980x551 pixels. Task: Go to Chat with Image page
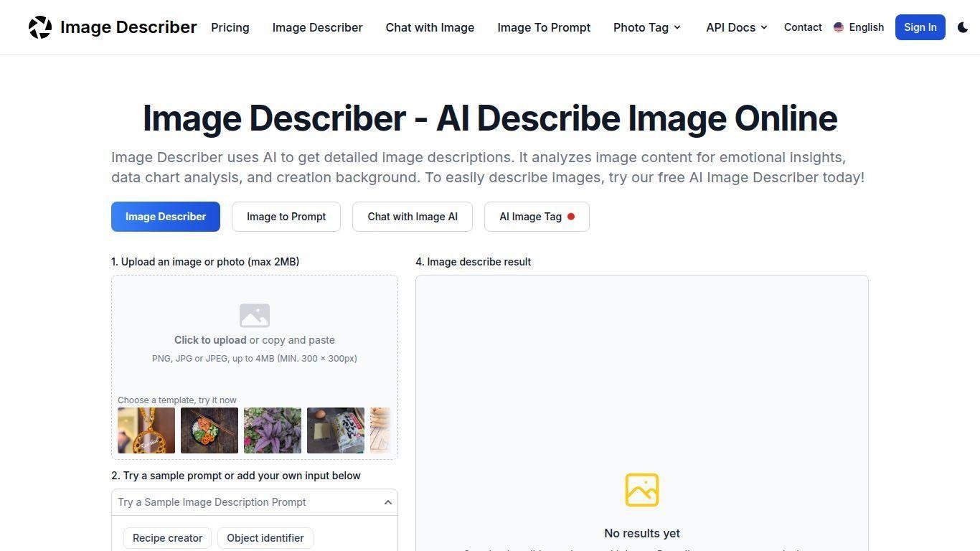tap(430, 27)
